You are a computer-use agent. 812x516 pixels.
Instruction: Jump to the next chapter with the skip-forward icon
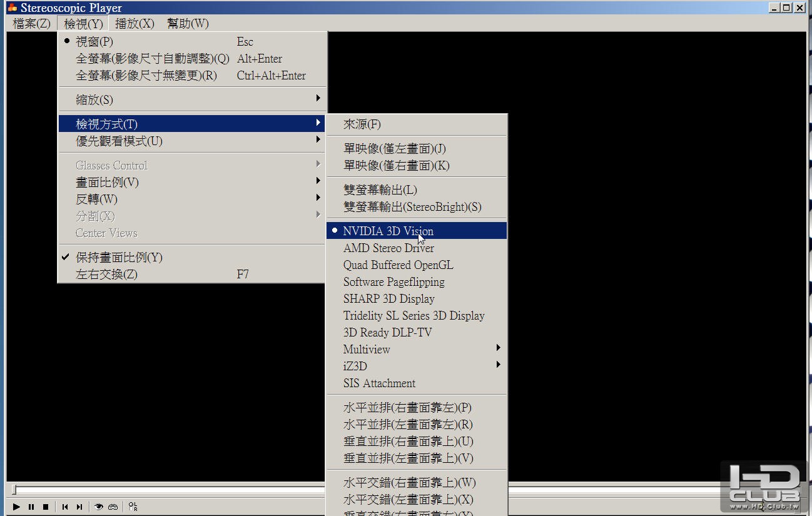[79, 507]
